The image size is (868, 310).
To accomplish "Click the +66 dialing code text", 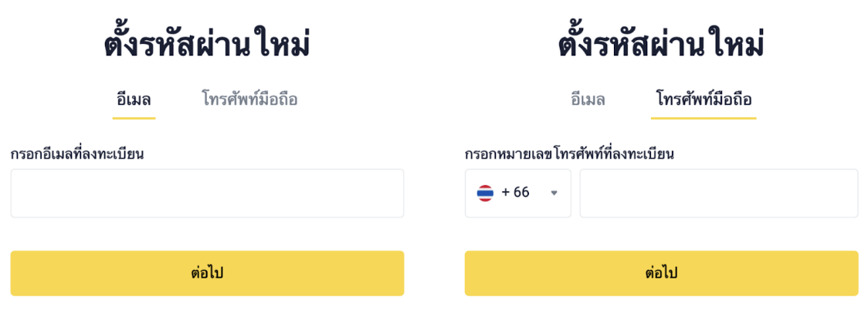I will point(516,193).
